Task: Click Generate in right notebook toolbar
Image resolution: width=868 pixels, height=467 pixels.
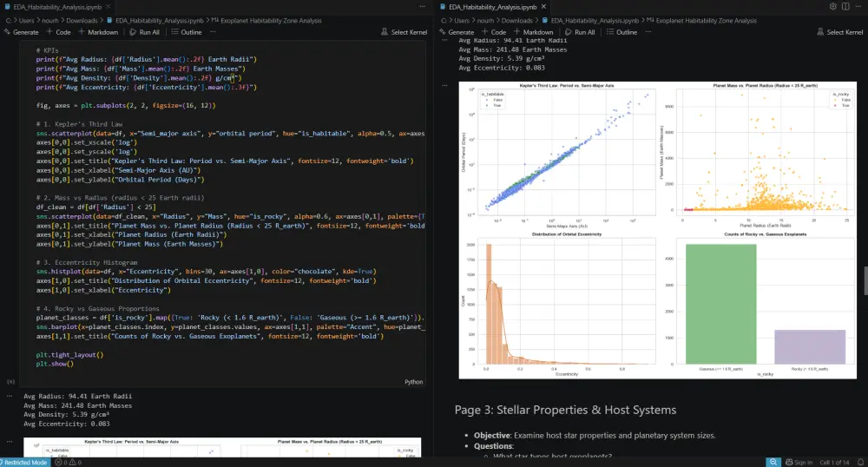Action: pyautogui.click(x=457, y=32)
